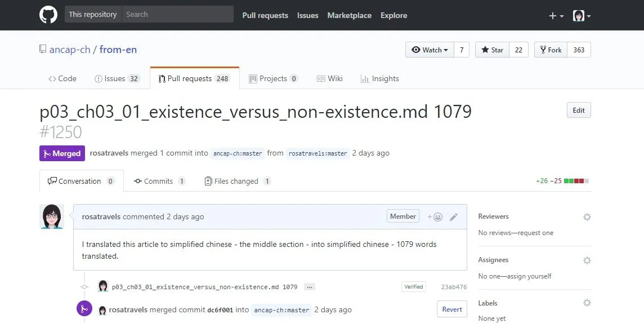The image size is (644, 323).
Task: Open the Issues repository tab
Action: 117,78
